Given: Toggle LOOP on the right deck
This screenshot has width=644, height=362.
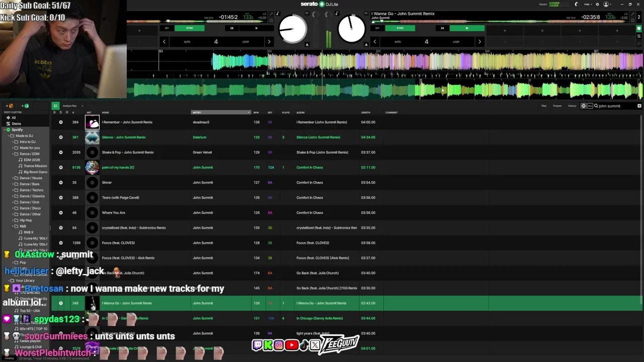Looking at the screenshot, I should [x=456, y=42].
